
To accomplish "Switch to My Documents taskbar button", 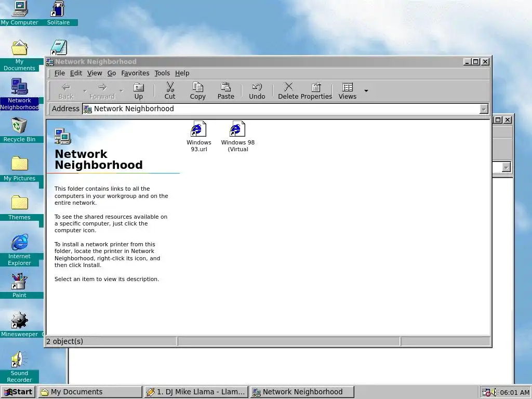I will pos(90,392).
